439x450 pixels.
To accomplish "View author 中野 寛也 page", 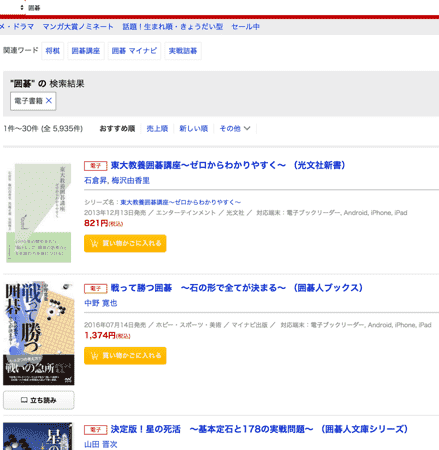I will pos(101,303).
